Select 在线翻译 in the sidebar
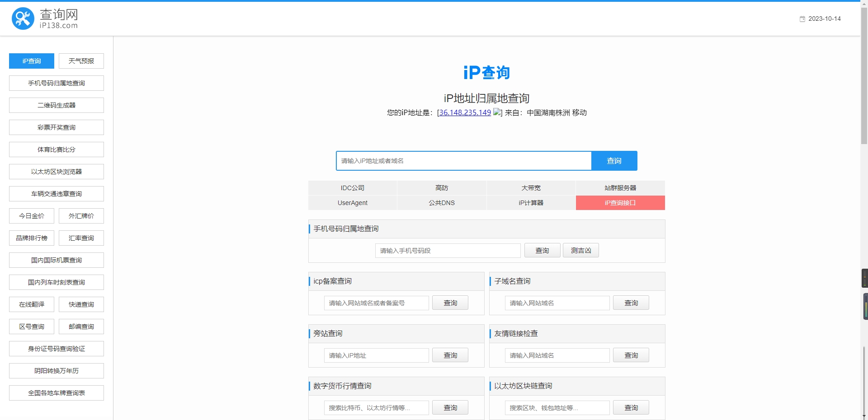868x420 pixels. (x=32, y=304)
